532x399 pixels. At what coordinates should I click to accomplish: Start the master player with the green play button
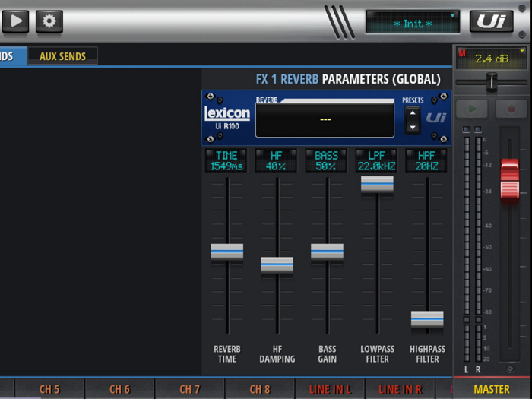click(472, 109)
